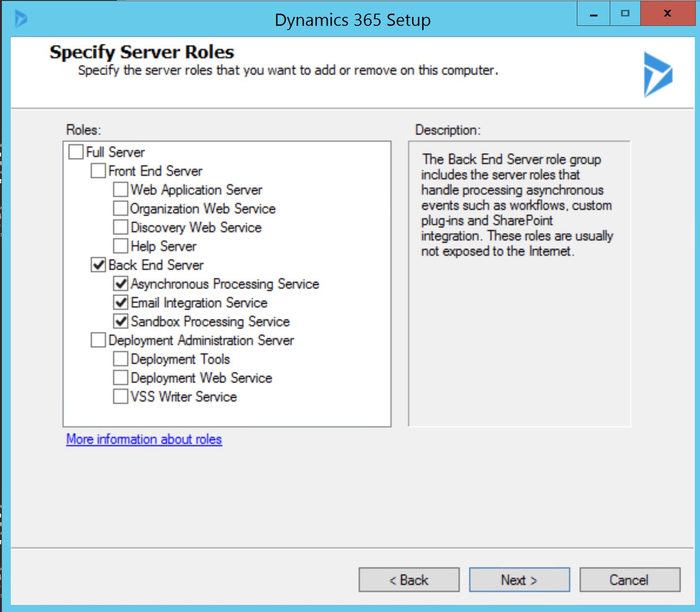The image size is (700, 612).
Task: Enable Web Application Server role
Action: click(121, 190)
